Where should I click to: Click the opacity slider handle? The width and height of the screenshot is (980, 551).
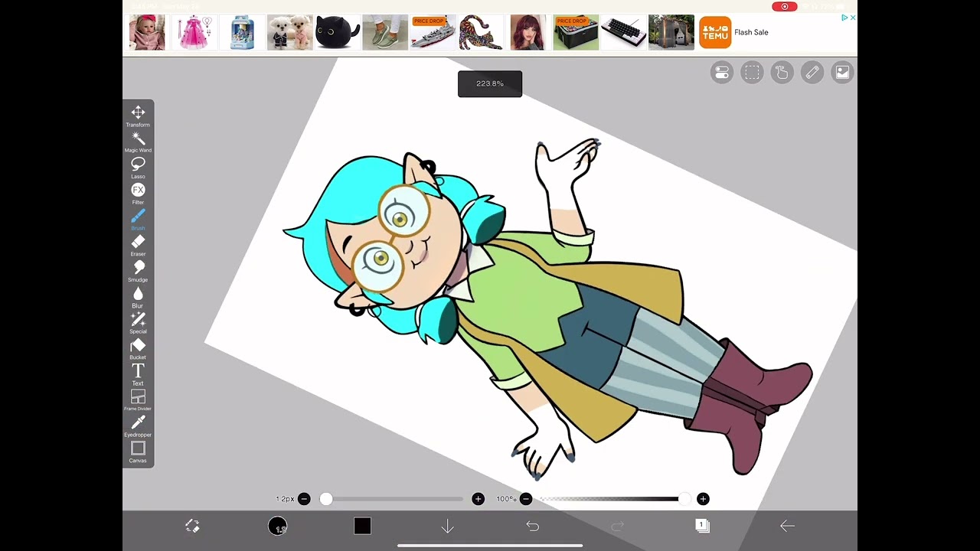(x=684, y=499)
